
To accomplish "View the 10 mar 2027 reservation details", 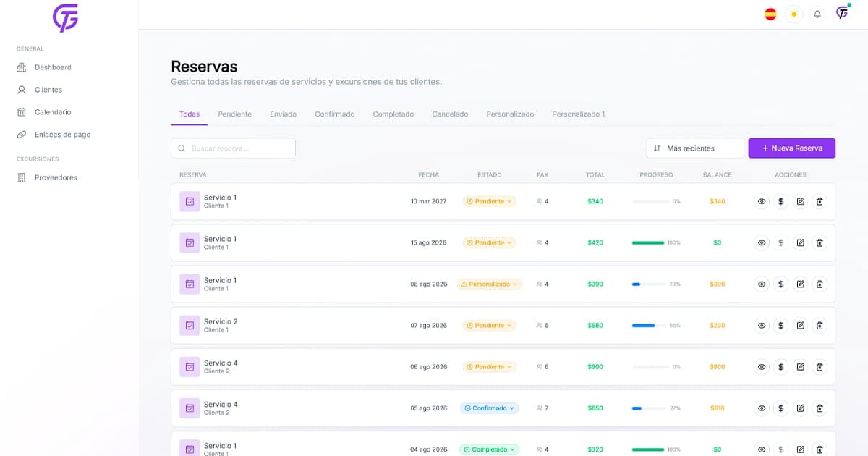I will pos(762,201).
